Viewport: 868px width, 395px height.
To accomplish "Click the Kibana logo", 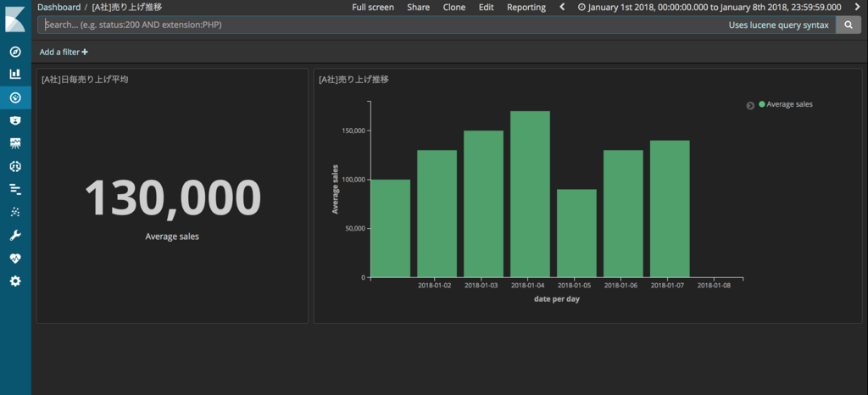I will coord(15,19).
